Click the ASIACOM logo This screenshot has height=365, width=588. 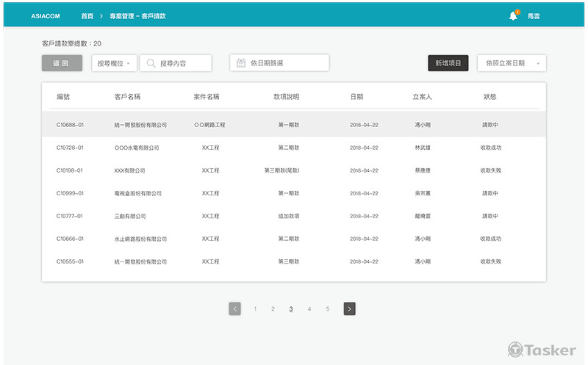pyautogui.click(x=44, y=16)
